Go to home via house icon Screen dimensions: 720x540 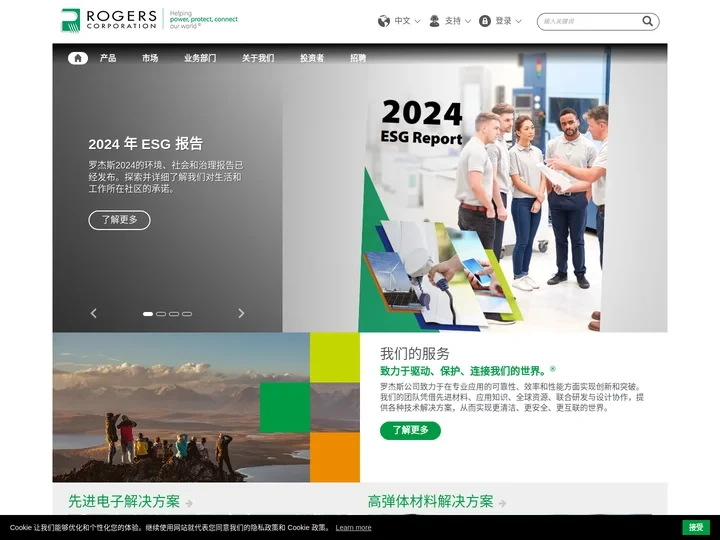78,58
